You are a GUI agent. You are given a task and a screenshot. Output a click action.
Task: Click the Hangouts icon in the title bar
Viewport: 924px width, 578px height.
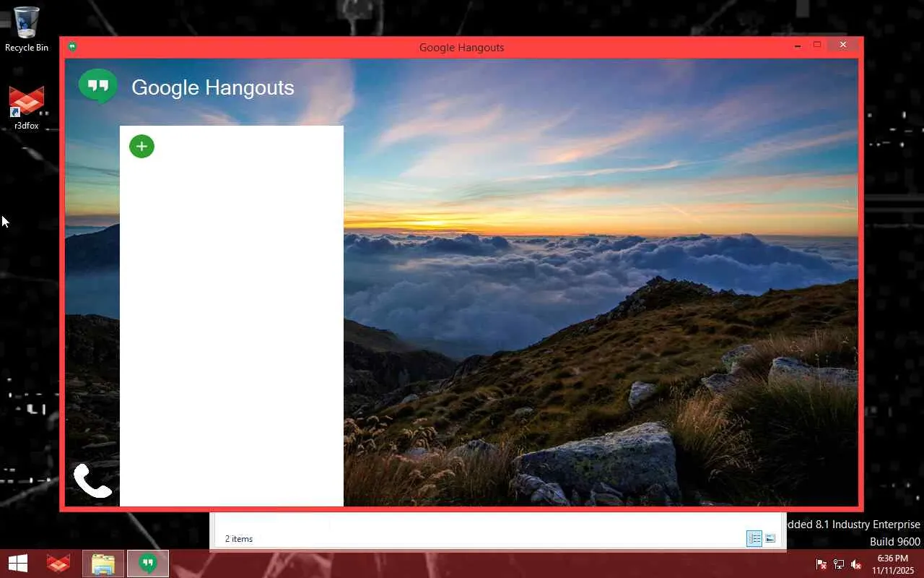72,47
